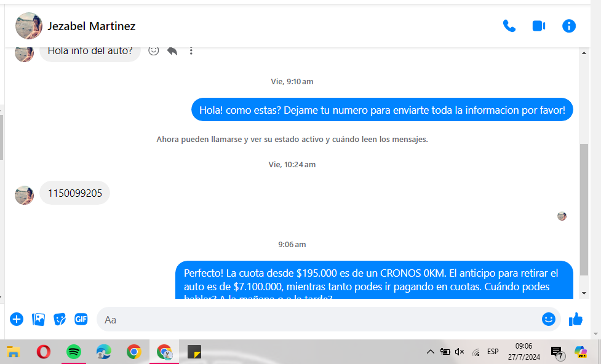
Task: Click the "Vie, 10:24 am" timestamp
Action: [x=292, y=165]
